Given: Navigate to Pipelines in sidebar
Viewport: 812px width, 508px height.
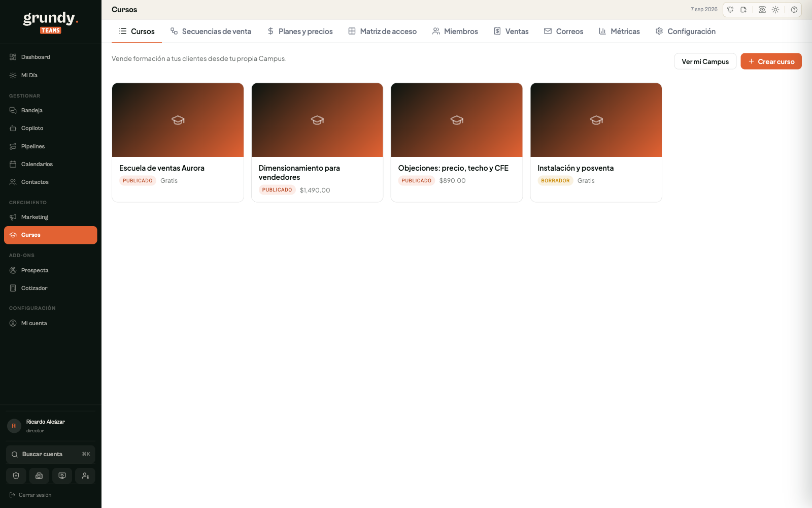Looking at the screenshot, I should (50, 146).
